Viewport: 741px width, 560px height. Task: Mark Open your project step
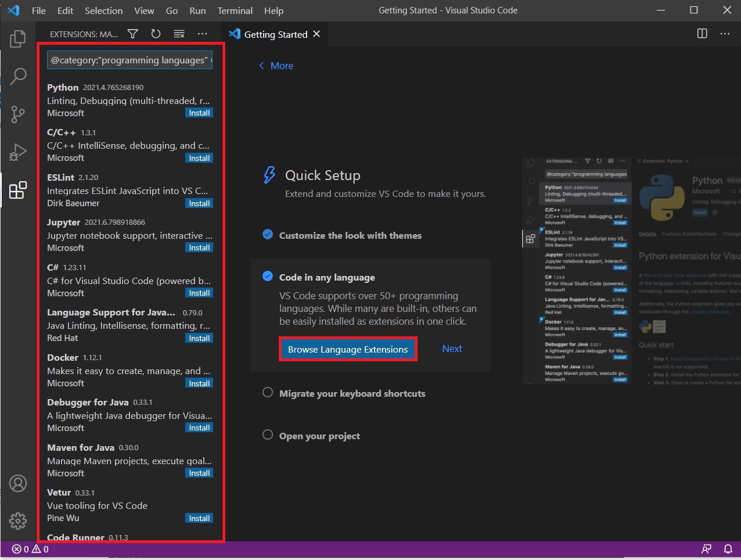point(268,435)
